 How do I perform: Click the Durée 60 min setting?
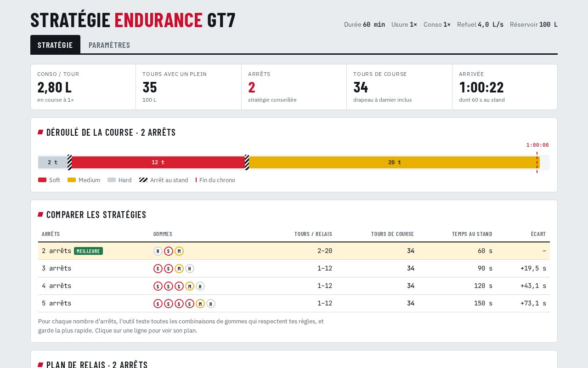click(x=364, y=24)
